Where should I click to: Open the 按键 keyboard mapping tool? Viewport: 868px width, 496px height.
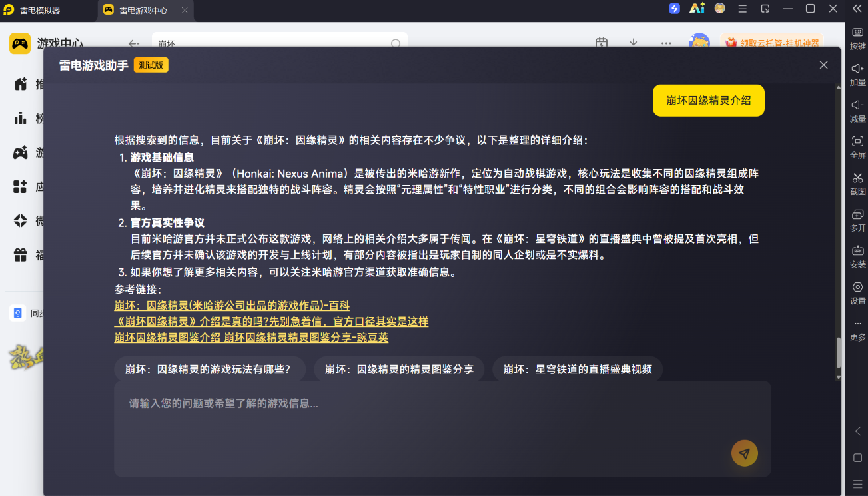858,37
